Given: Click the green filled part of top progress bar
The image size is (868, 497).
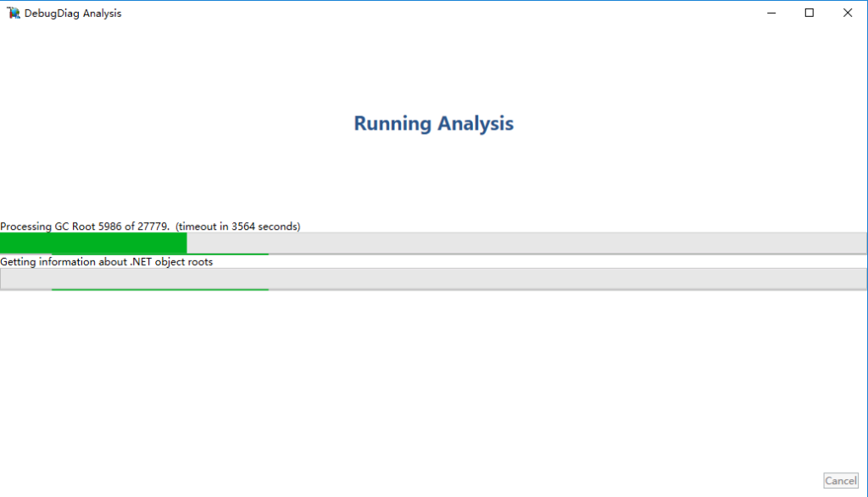Looking at the screenshot, I should [x=93, y=243].
